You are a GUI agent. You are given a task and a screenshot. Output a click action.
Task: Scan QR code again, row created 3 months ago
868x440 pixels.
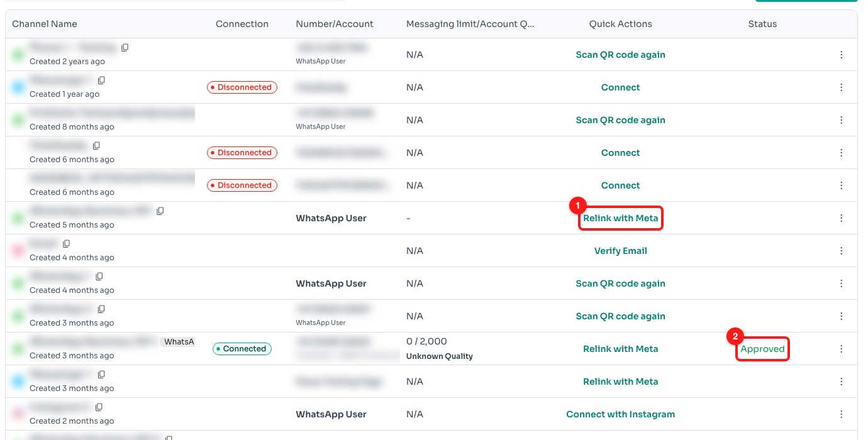(x=620, y=316)
